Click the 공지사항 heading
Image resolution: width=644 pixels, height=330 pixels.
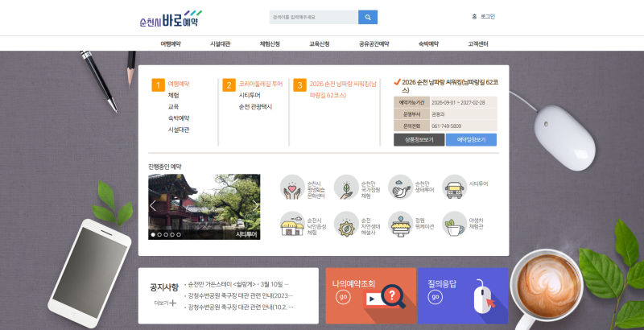point(164,287)
